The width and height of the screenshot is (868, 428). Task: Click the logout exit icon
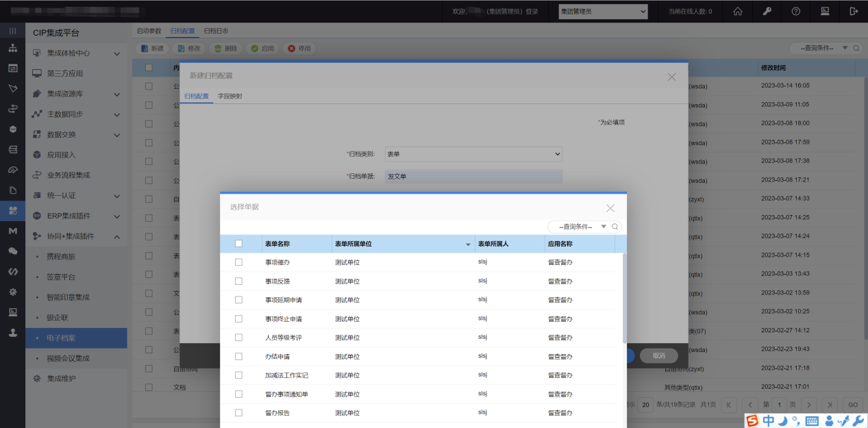click(x=854, y=11)
